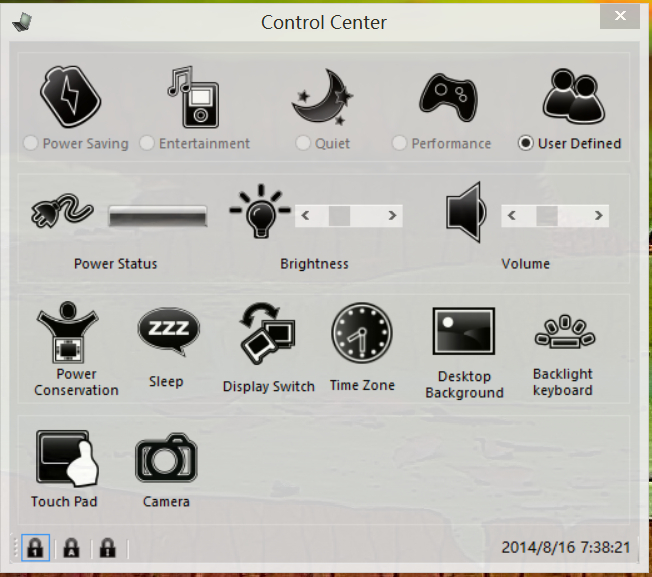Open the Time Zone clock icon
The width and height of the screenshot is (652, 577).
362,333
